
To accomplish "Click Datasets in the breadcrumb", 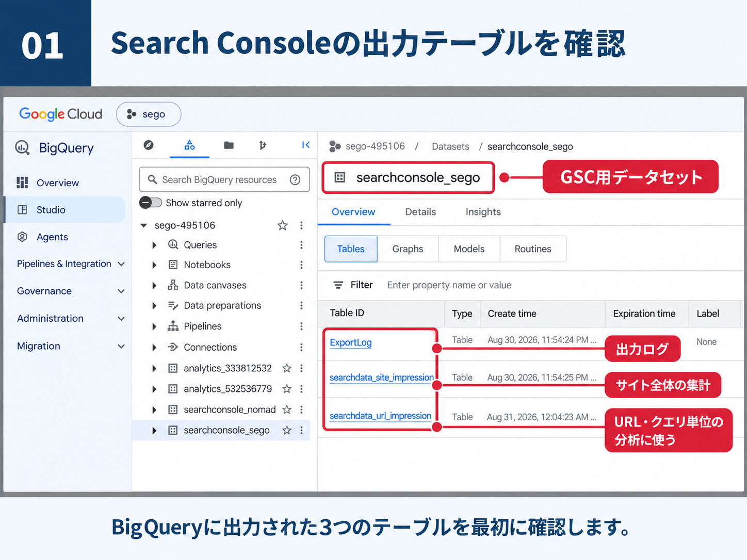I will [450, 146].
